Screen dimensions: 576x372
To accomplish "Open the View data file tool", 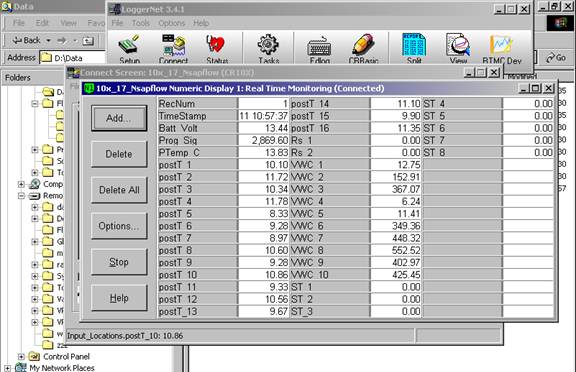I will point(458,48).
